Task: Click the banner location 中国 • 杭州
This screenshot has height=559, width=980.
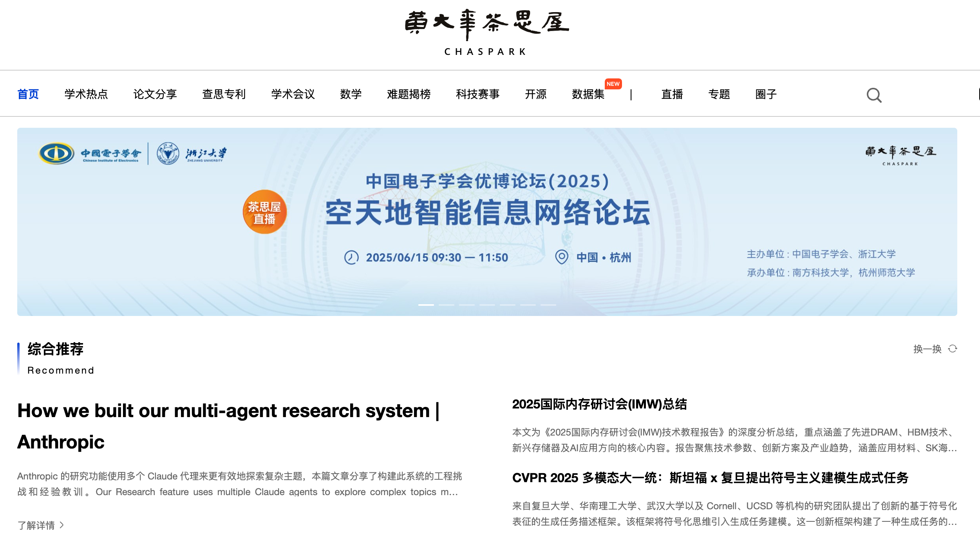Action: pyautogui.click(x=604, y=258)
